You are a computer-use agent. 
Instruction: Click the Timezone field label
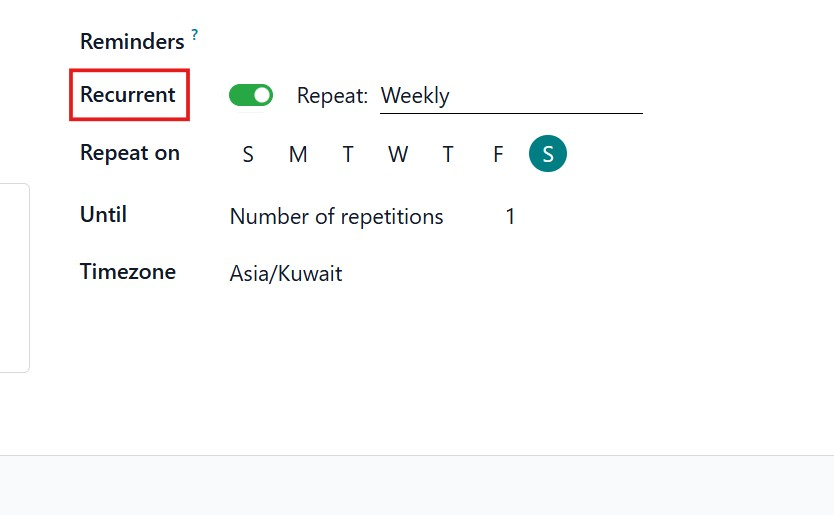coord(128,272)
